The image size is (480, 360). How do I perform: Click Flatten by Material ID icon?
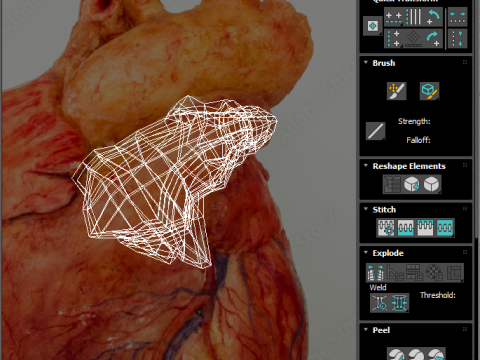pyautogui.click(x=434, y=273)
